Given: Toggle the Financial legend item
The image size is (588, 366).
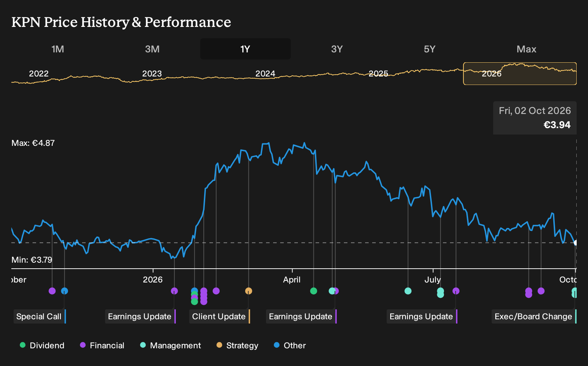Looking at the screenshot, I should coord(102,345).
